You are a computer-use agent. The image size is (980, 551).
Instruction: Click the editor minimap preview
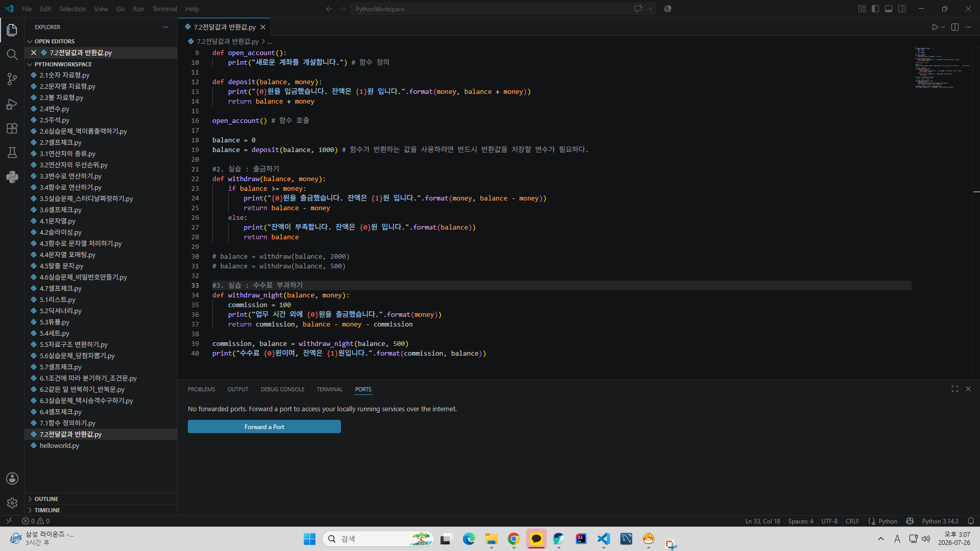(x=942, y=69)
